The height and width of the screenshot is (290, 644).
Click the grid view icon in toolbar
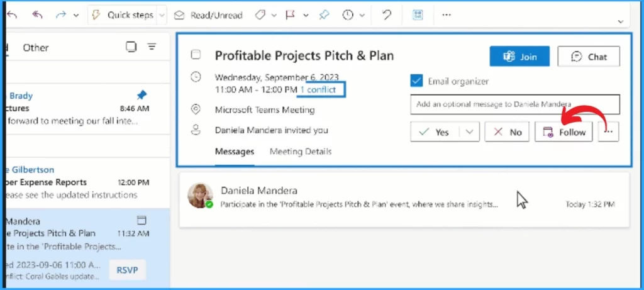coord(418,15)
